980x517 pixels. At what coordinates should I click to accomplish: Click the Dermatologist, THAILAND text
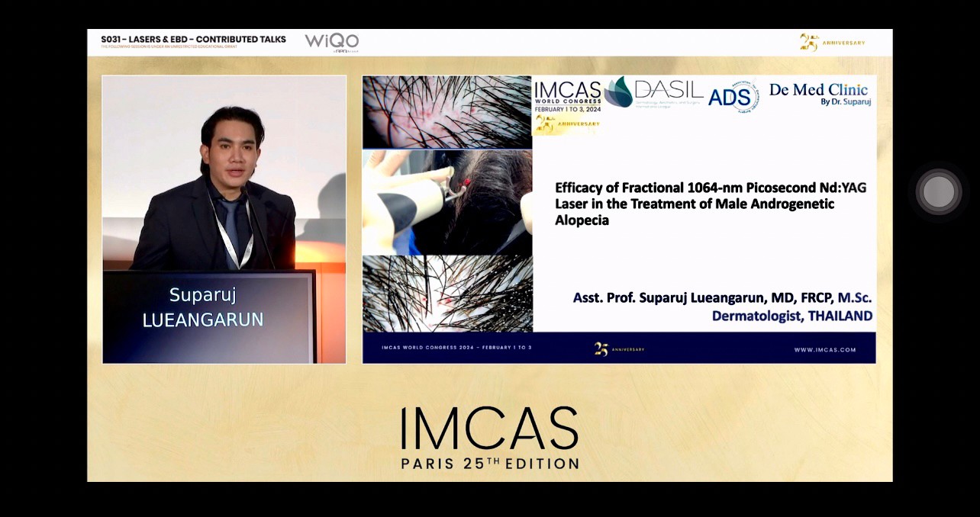[791, 316]
